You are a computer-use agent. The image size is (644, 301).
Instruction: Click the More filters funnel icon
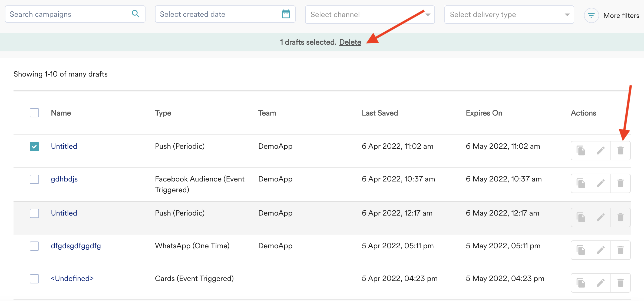(x=591, y=15)
